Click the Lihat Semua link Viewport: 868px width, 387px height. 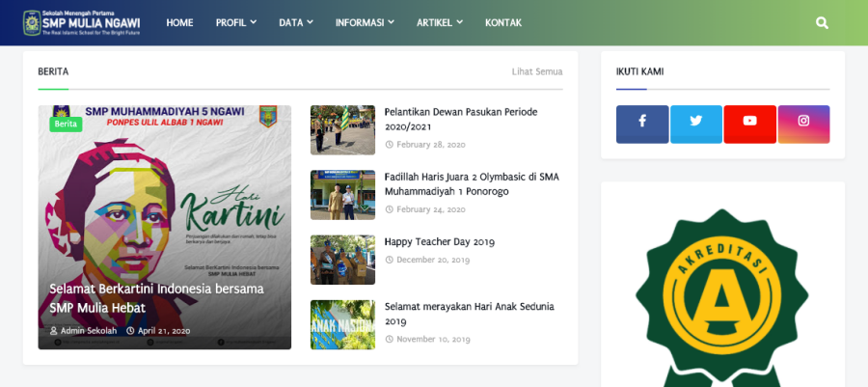[x=537, y=71]
